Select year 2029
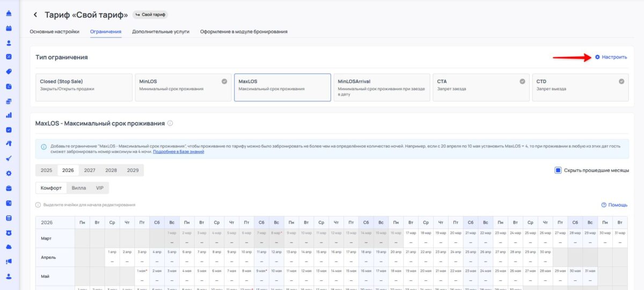 click(x=133, y=170)
